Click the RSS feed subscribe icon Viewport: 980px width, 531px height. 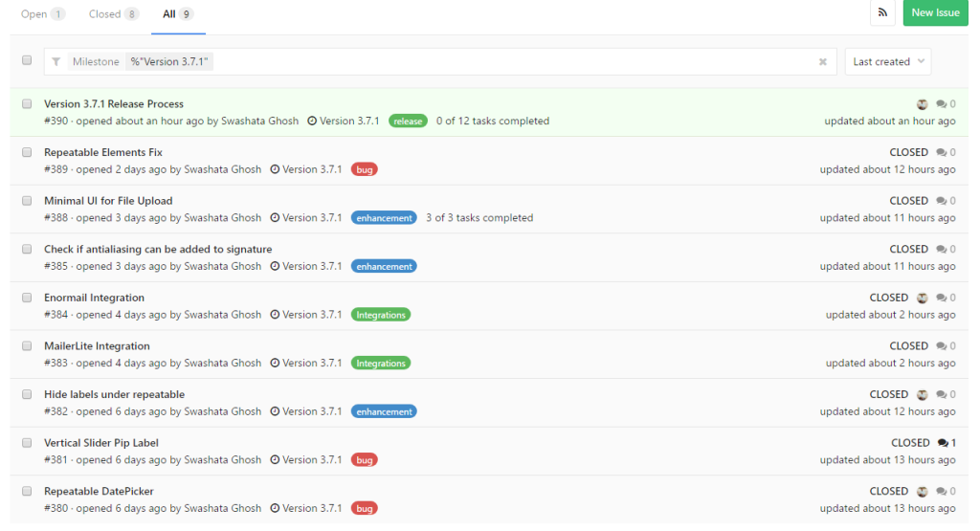882,12
